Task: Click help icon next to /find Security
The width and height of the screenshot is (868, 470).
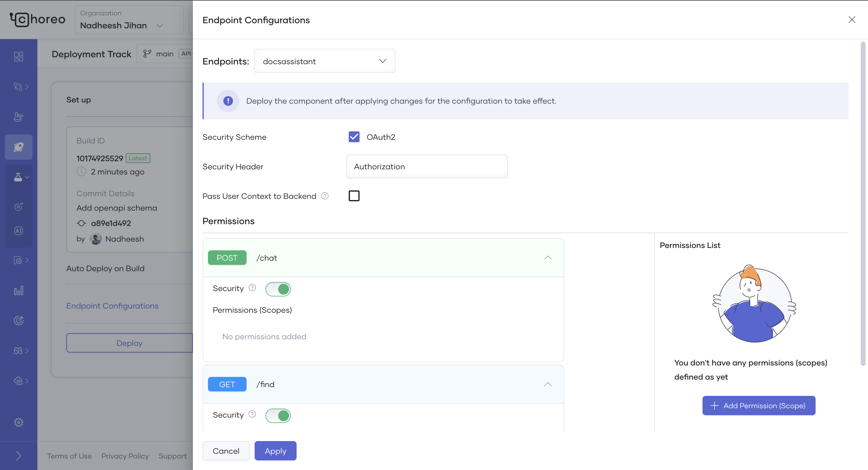Action: click(x=252, y=414)
